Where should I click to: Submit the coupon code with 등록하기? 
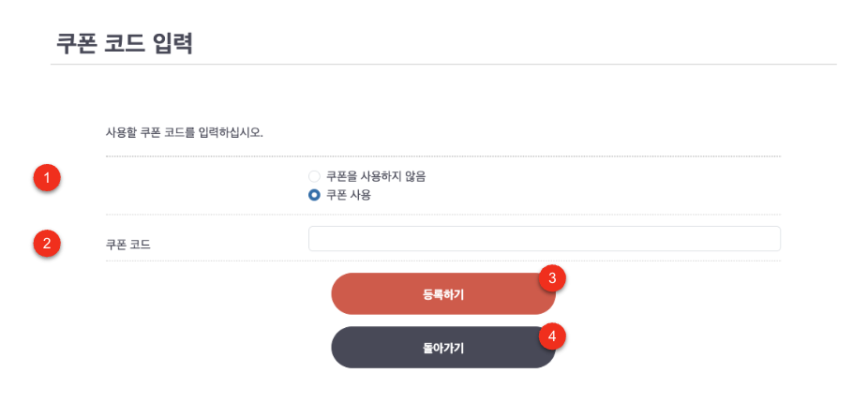[x=442, y=294]
